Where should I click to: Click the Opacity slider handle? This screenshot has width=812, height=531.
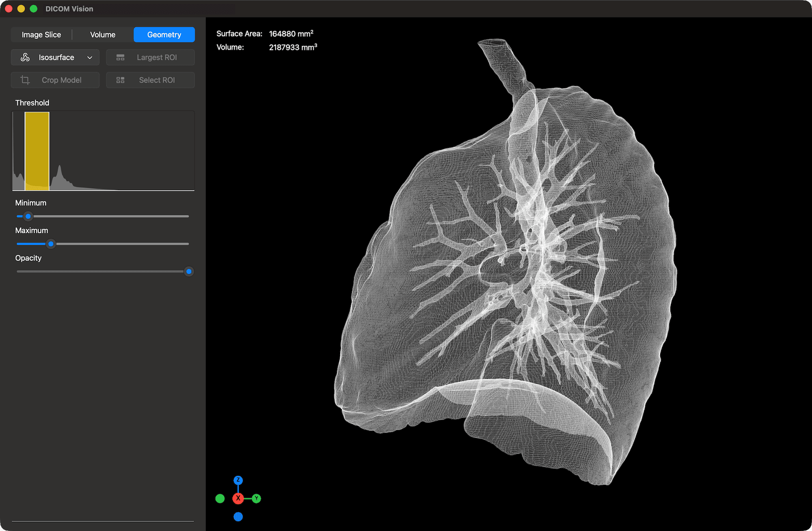coord(188,271)
